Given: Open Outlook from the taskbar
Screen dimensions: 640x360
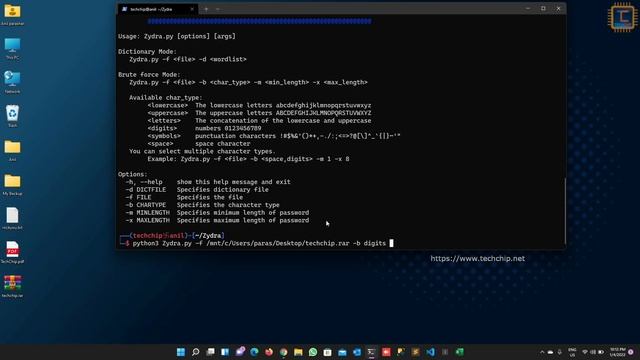Looking at the screenshot, I should click(x=357, y=352).
